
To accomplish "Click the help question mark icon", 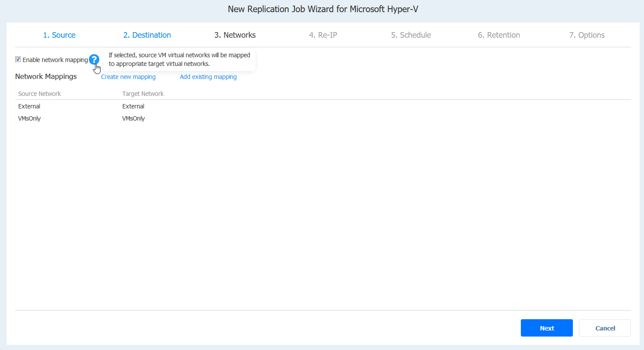I will coord(94,59).
